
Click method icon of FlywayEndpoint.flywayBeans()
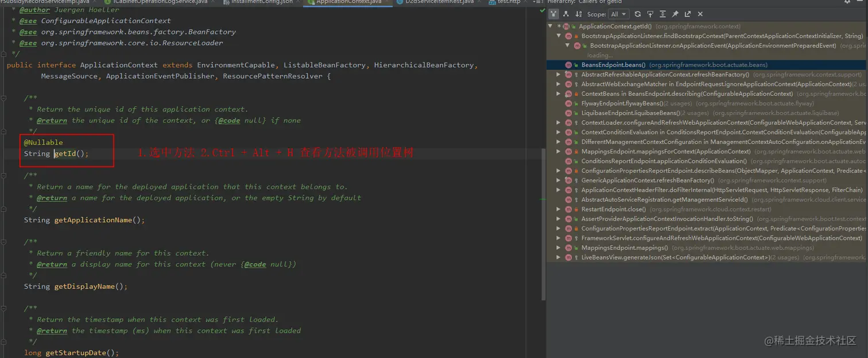click(568, 103)
